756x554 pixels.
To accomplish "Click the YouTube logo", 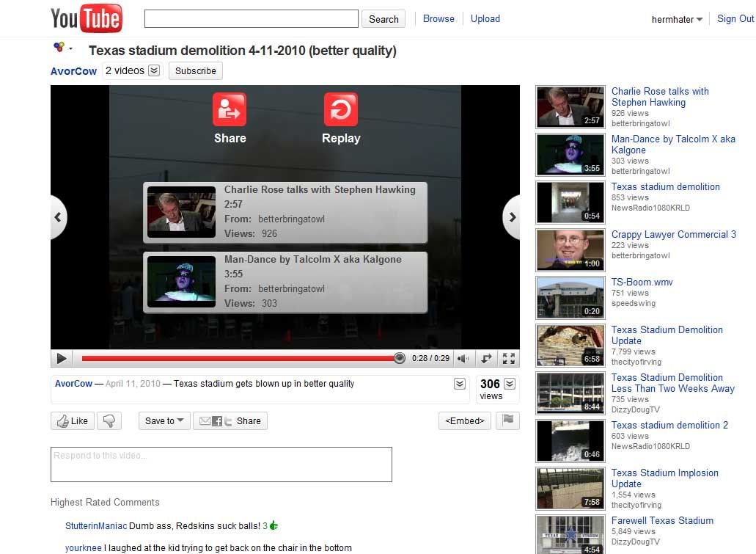I will coord(87,18).
